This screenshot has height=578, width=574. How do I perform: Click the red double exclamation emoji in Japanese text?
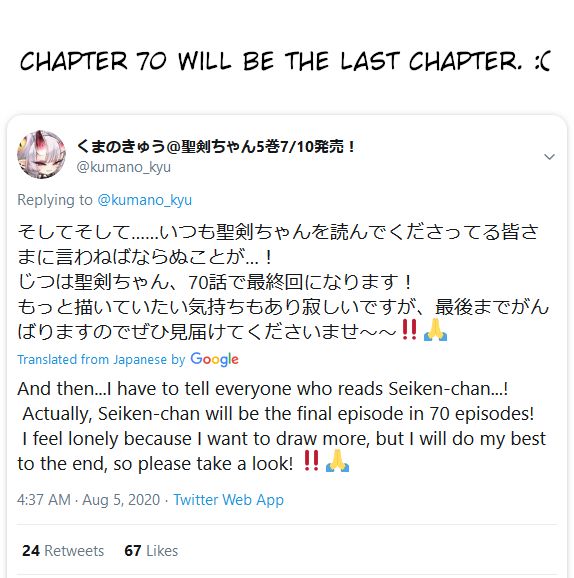pos(409,330)
